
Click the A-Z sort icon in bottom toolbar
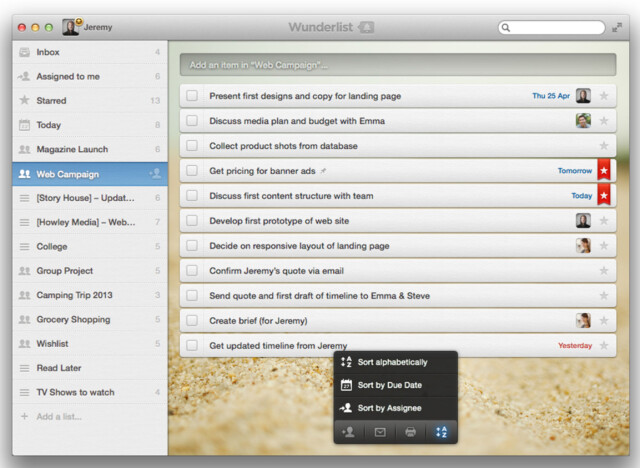point(441,432)
